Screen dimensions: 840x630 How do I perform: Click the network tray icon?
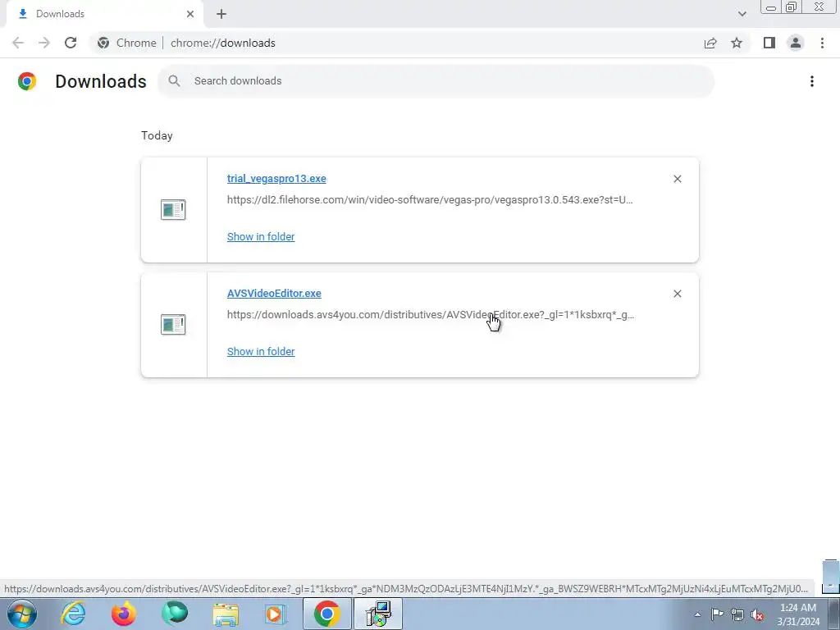737,614
